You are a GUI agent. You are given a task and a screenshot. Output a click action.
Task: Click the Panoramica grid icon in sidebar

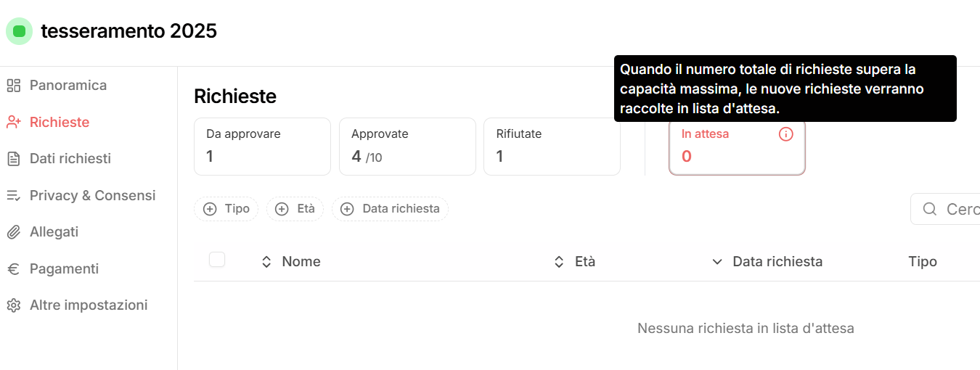click(13, 86)
